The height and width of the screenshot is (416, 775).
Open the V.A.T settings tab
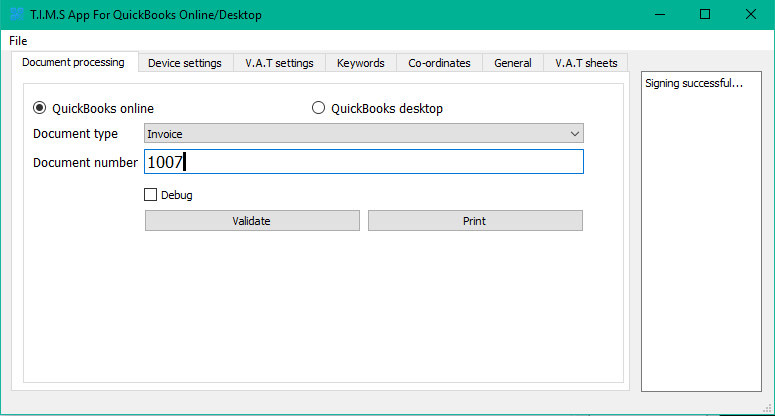coord(279,63)
